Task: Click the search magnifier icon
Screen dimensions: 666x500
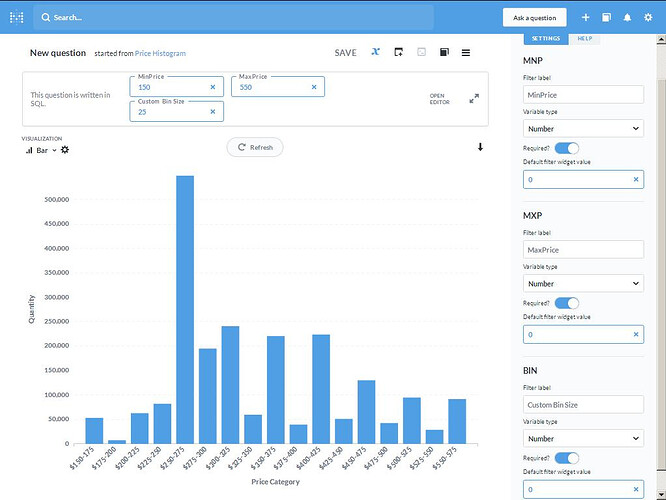Action: [45, 17]
